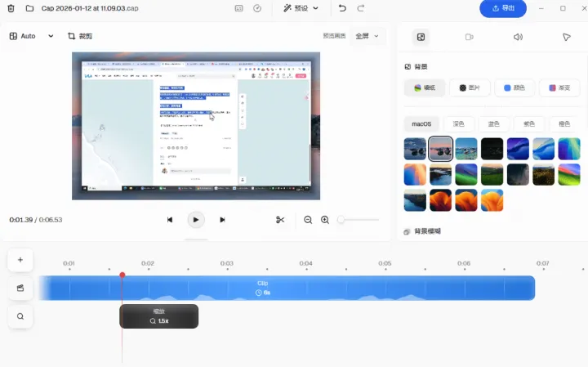
Task: Choose the 紫色 purple wallpaper category
Action: pos(528,124)
